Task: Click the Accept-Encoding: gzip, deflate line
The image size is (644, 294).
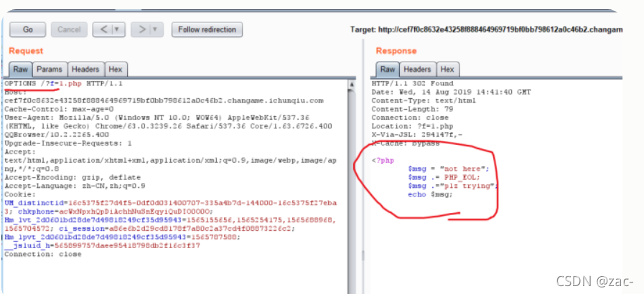Action: tap(73, 178)
